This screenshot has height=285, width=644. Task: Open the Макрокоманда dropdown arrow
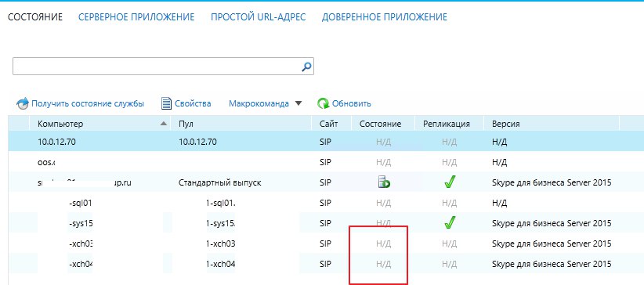click(298, 103)
